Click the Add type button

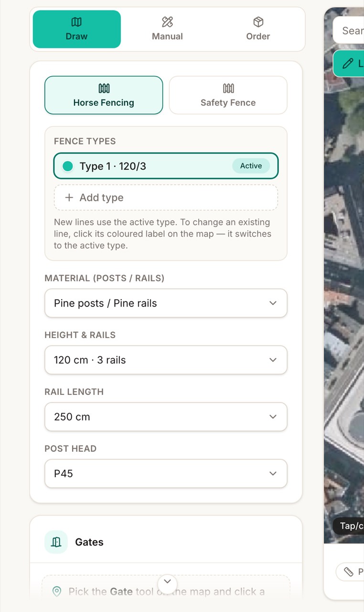[x=166, y=197]
